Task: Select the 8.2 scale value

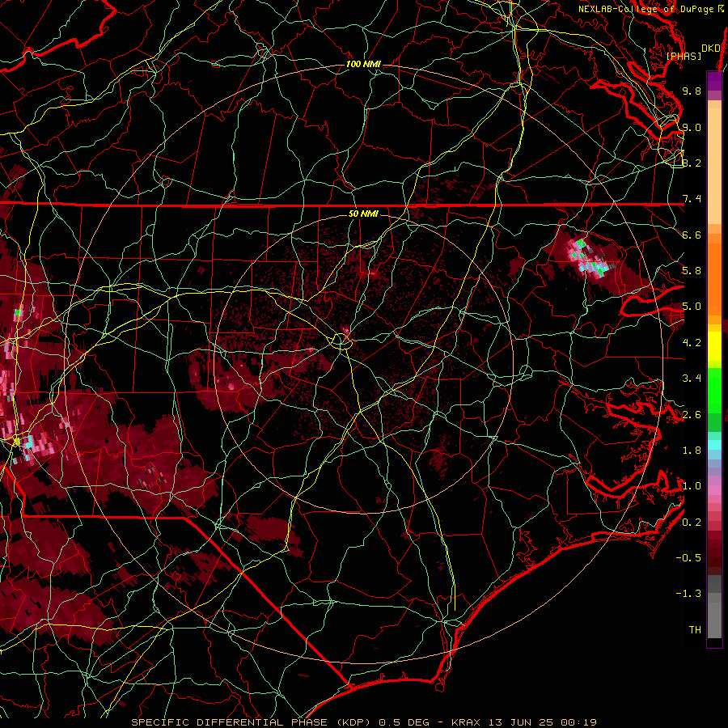Action: point(692,163)
